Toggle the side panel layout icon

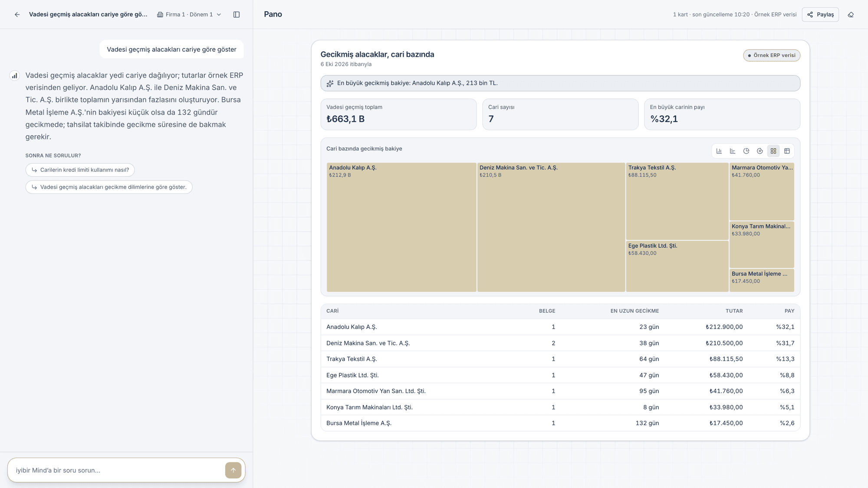click(237, 14)
